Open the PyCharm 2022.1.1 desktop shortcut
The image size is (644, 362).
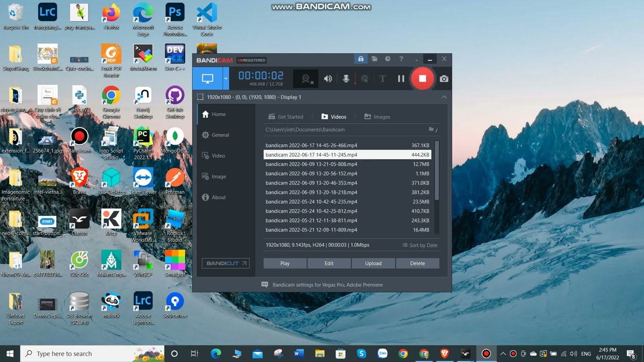(143, 143)
